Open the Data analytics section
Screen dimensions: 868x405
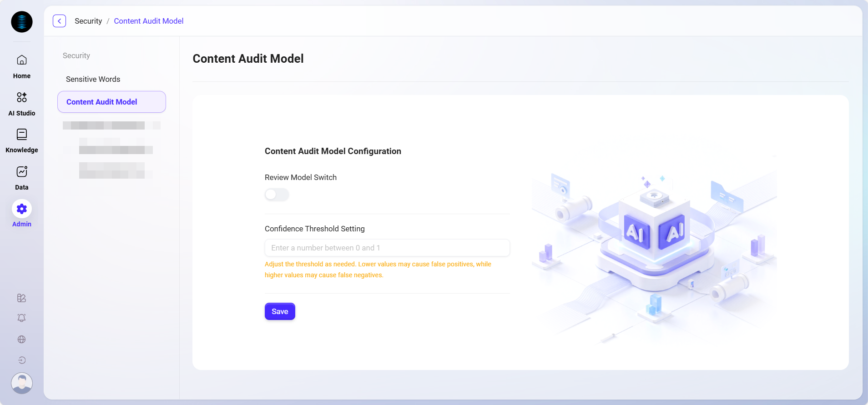tap(21, 177)
